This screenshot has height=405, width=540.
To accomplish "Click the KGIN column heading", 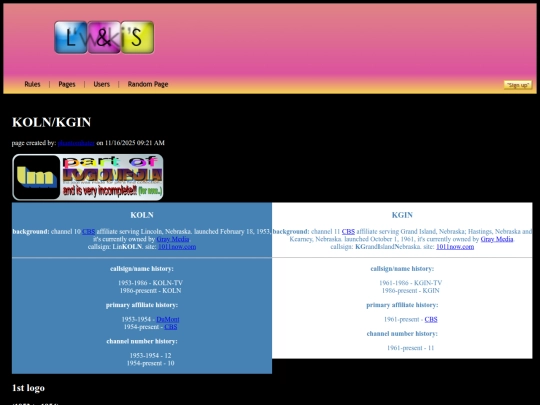I will pyautogui.click(x=402, y=215).
